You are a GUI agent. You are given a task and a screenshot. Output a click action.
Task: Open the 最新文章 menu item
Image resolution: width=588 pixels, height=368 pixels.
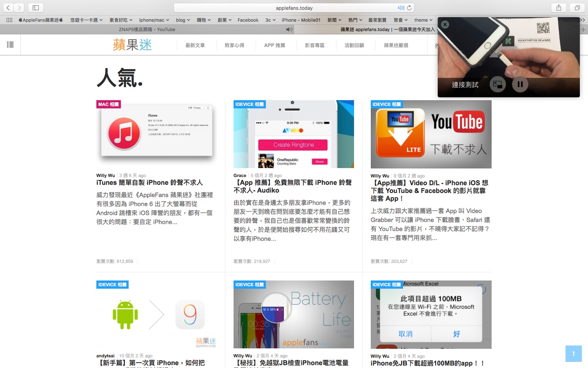click(x=195, y=45)
